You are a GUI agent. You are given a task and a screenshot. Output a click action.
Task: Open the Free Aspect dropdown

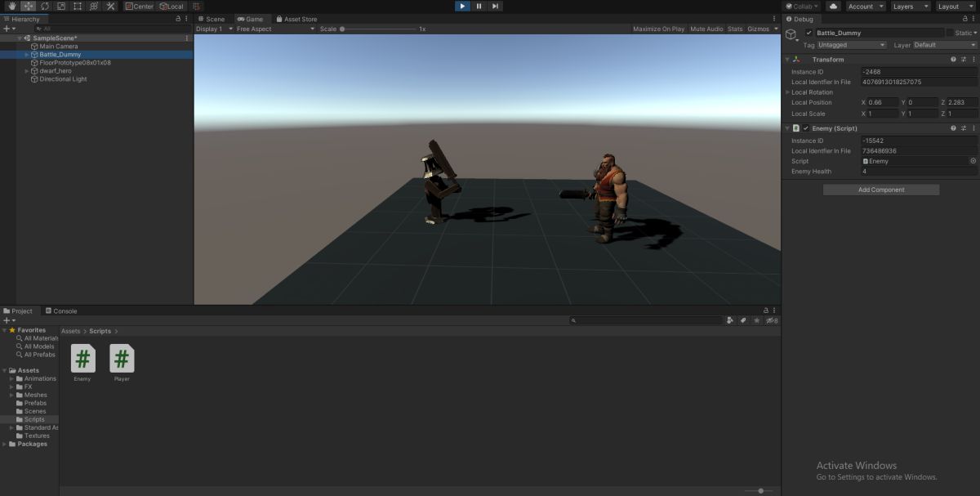[x=275, y=29]
